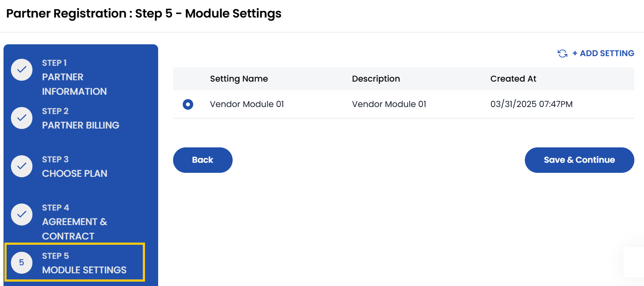This screenshot has width=644, height=286.
Task: Click the Step 2 checkmark circle
Action: (x=22, y=118)
